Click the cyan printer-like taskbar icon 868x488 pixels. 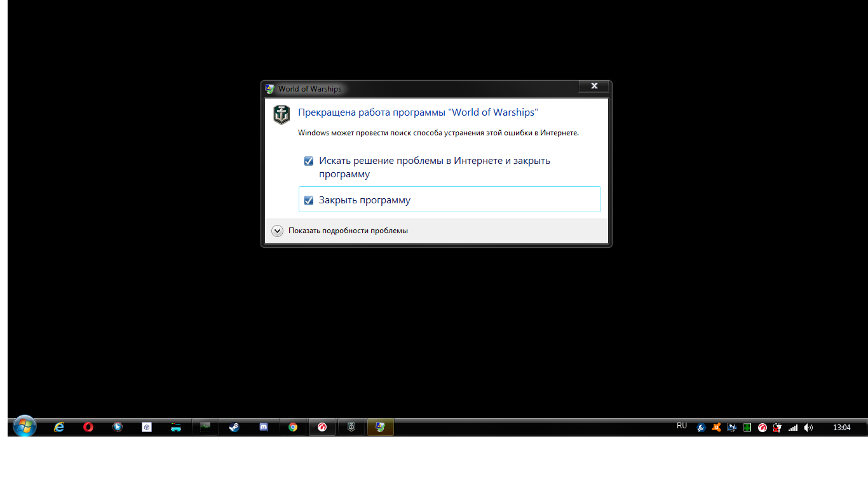point(176,427)
